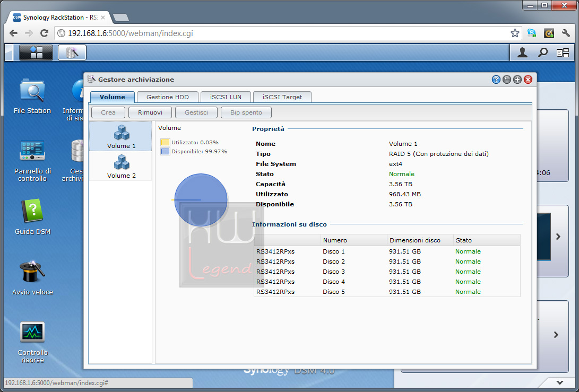
Task: Switch to the Volume tab
Action: [x=113, y=97]
